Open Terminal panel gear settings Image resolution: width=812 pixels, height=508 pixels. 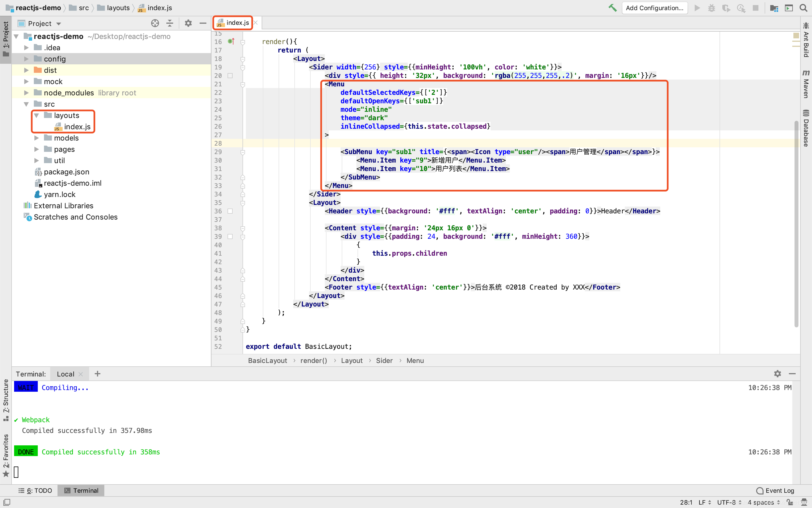click(778, 374)
